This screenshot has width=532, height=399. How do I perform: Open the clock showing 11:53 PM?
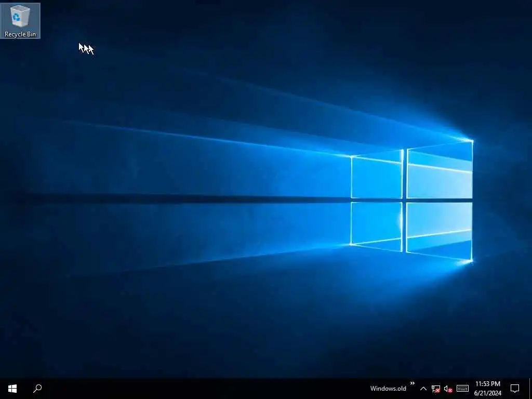[487, 389]
